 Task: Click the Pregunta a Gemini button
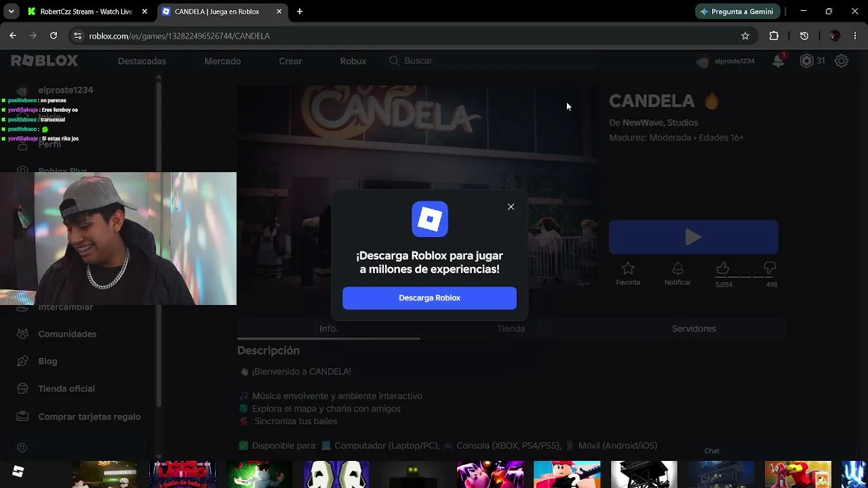coord(737,12)
